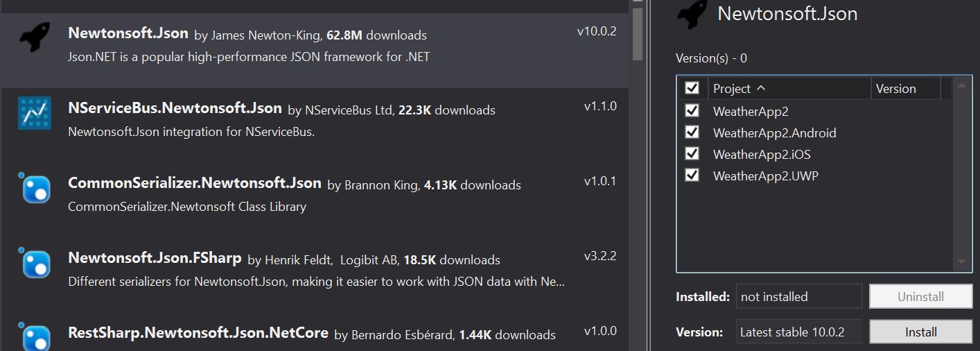The width and height of the screenshot is (980, 351).
Task: Uncheck the WeatherApp2.iOS project checkbox
Action: click(x=692, y=153)
